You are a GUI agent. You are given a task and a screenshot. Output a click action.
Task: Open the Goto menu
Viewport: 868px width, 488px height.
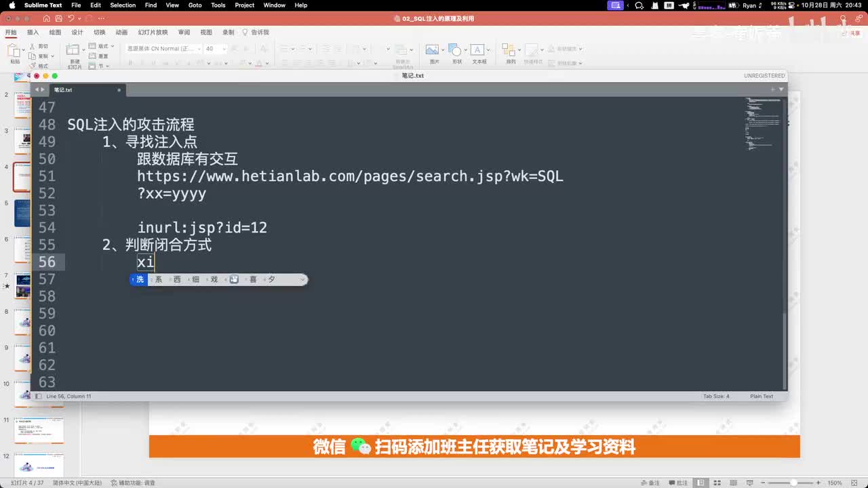(195, 5)
